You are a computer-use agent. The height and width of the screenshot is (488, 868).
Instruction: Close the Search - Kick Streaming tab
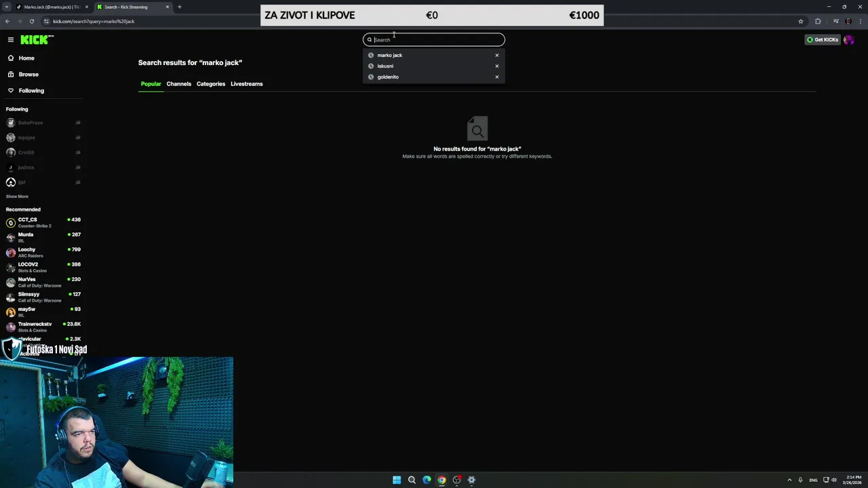167,7
